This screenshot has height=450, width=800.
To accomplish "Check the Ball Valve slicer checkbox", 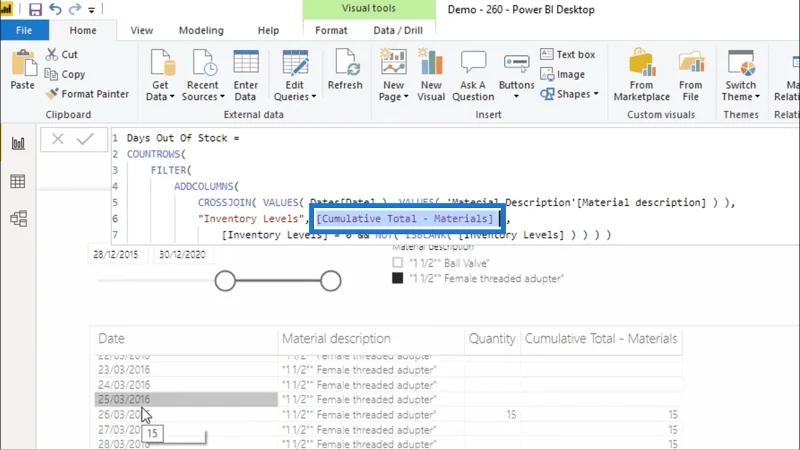I will 397,263.
